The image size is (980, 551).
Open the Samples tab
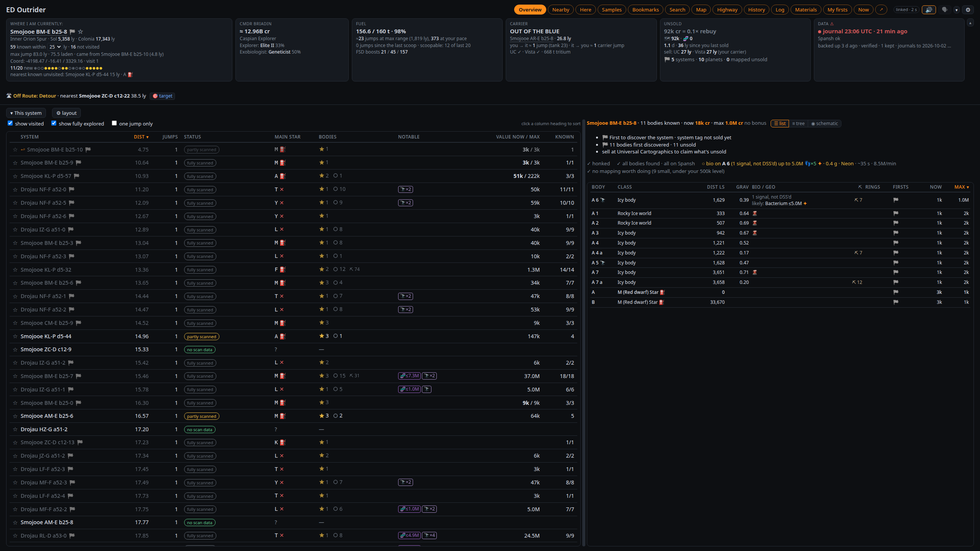tap(611, 10)
